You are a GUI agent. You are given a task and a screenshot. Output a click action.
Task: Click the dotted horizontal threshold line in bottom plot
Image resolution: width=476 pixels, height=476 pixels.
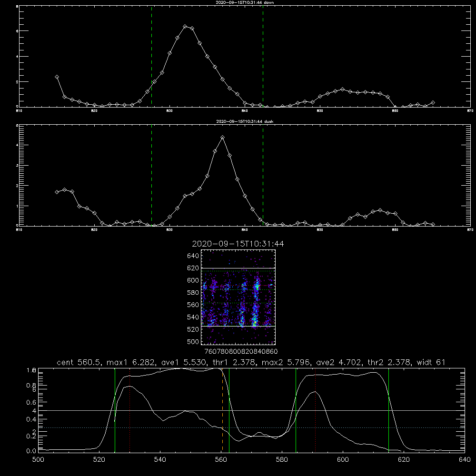tap(251, 428)
